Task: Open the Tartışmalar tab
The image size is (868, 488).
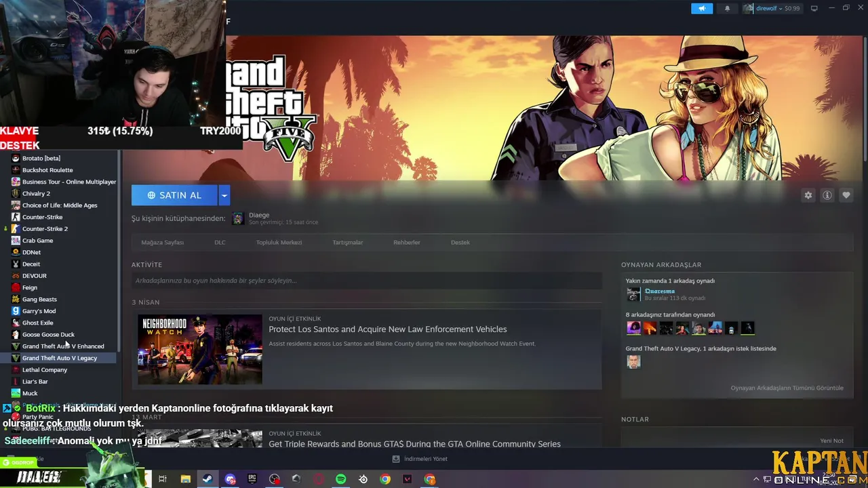Action: tap(347, 242)
